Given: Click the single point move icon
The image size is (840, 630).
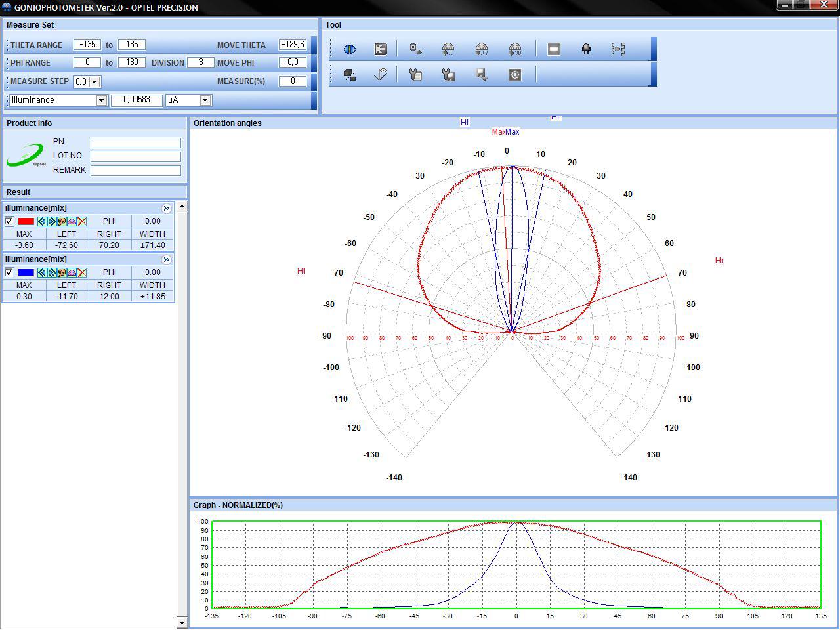Looking at the screenshot, I should (415, 49).
